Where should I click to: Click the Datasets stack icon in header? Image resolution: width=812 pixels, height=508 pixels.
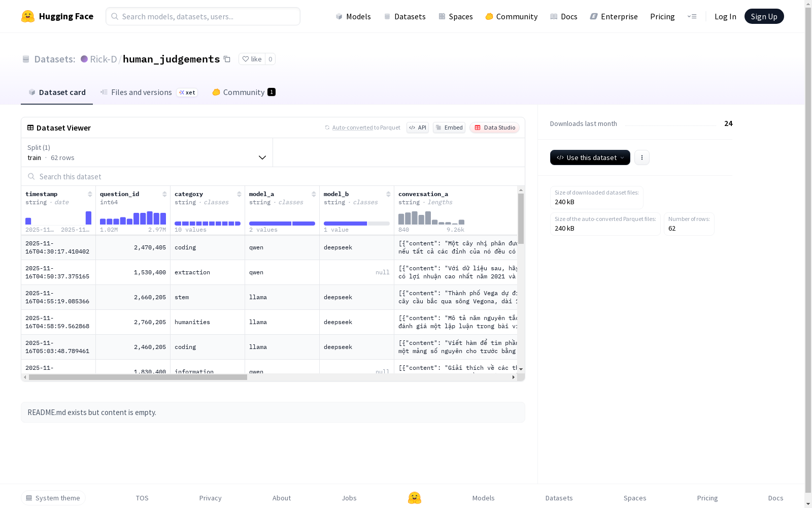point(26,59)
